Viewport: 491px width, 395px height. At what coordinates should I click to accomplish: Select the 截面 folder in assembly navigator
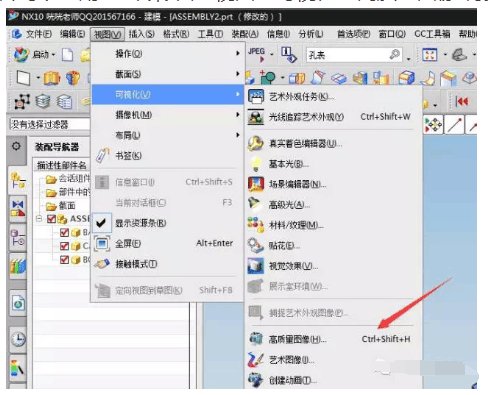pyautogui.click(x=61, y=206)
